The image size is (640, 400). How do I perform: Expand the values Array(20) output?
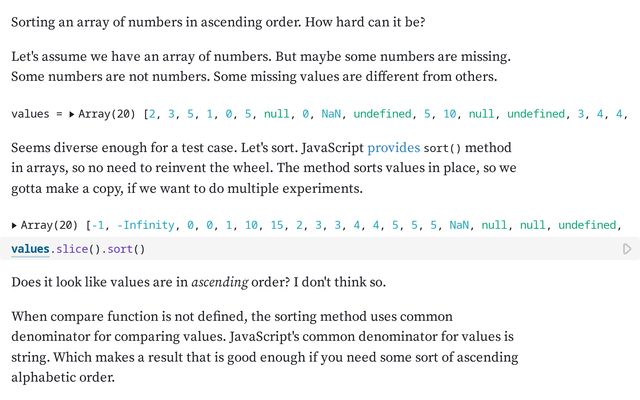point(72,114)
